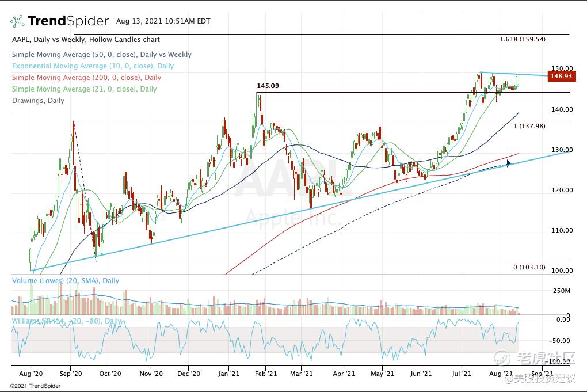587x392 pixels.
Task: Click the 'Volume (Lower) (20, SMA), Daily' label
Action: 66,281
